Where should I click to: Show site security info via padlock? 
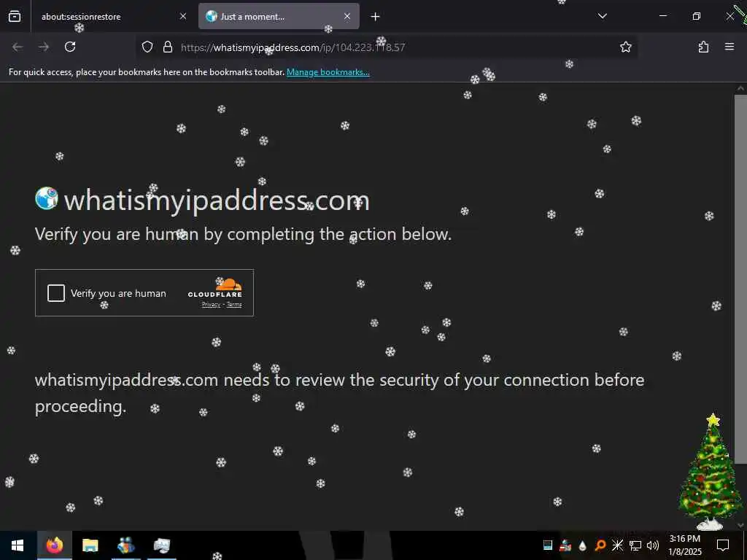[x=168, y=47]
